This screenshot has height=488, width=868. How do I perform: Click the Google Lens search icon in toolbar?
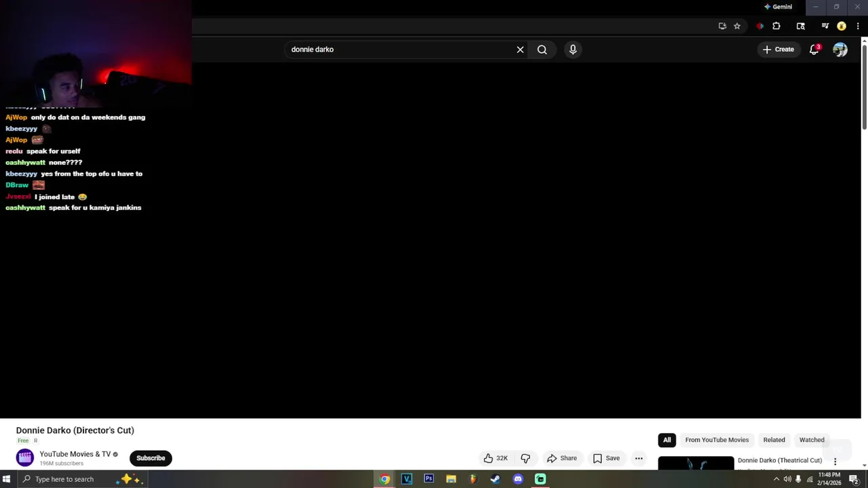(x=801, y=26)
